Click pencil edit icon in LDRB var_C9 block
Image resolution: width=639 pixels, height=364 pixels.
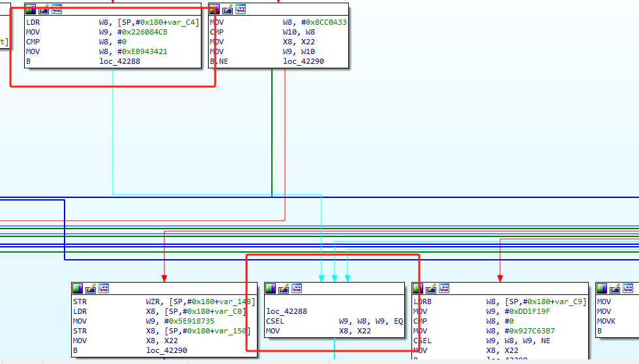click(x=431, y=288)
